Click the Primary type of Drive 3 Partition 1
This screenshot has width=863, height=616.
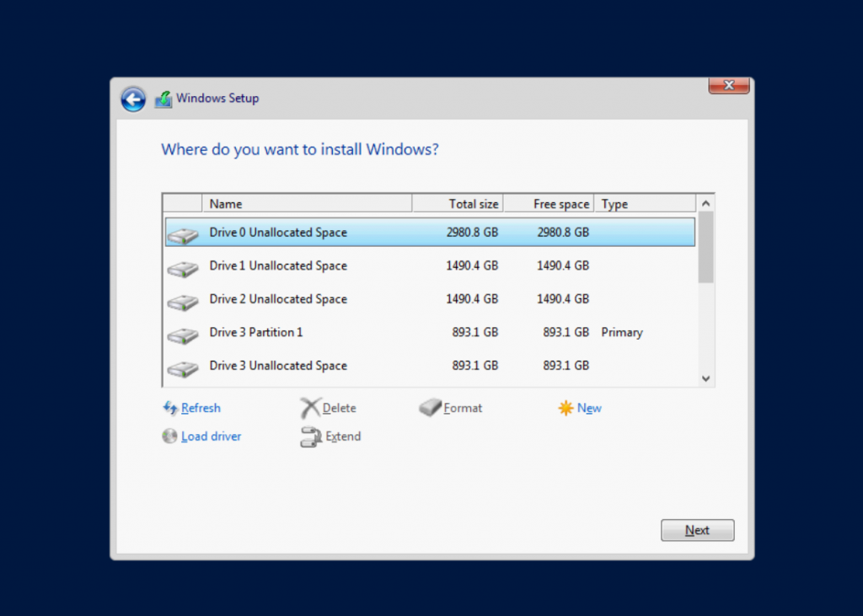click(622, 333)
